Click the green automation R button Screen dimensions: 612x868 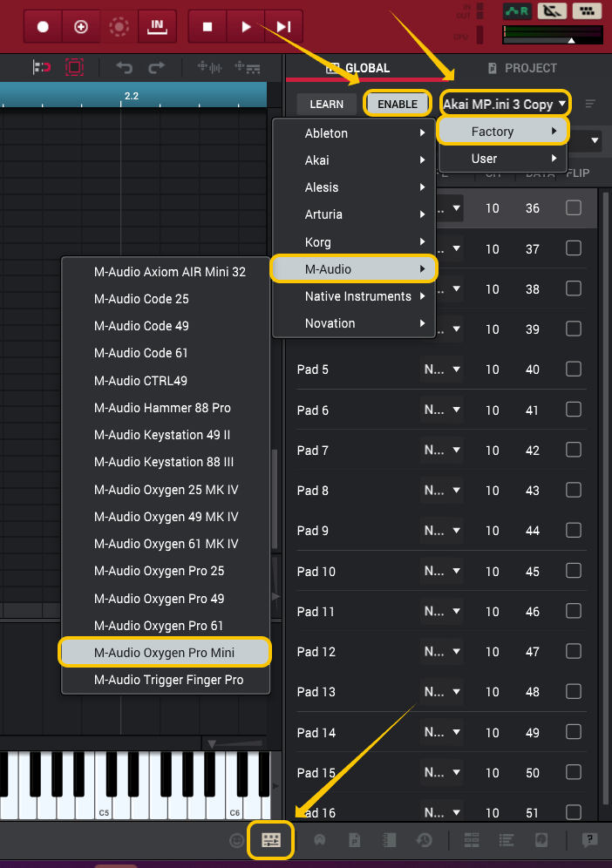click(516, 10)
